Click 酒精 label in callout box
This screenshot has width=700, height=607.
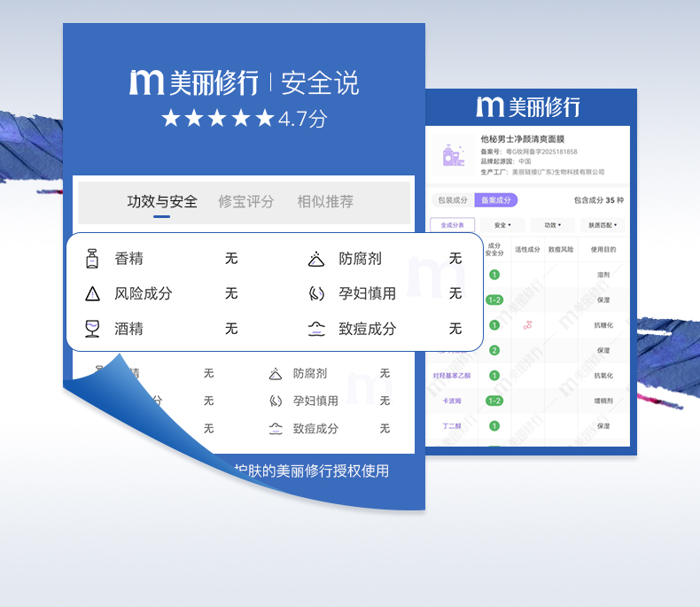[129, 329]
